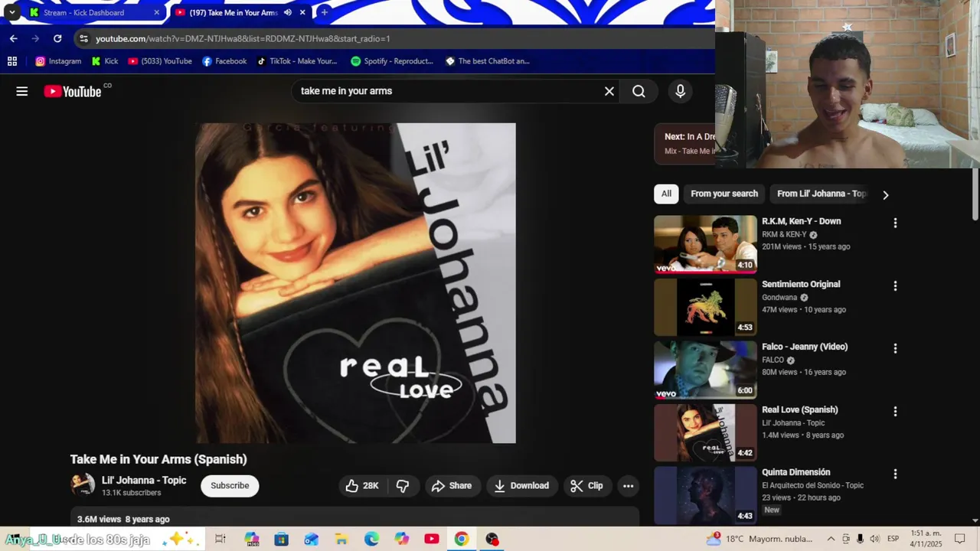Open the notification center icon
Viewport: 980px width, 551px height.
pos(960,540)
